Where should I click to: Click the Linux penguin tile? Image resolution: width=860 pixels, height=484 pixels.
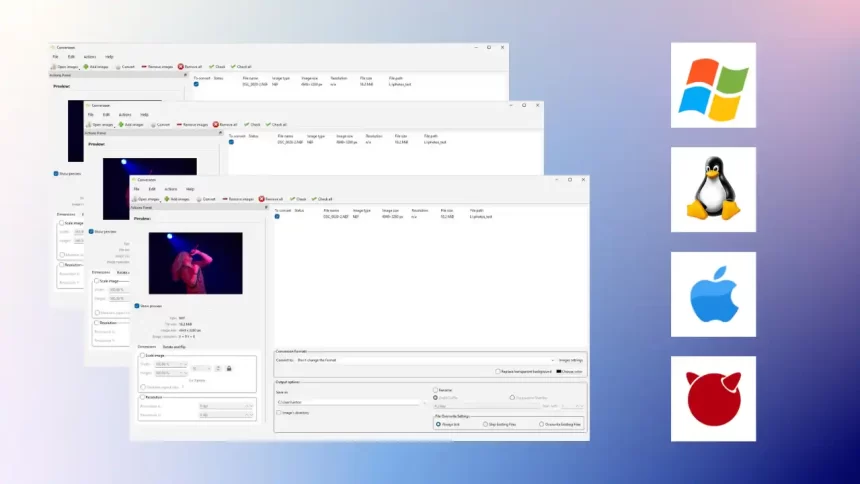(713, 189)
